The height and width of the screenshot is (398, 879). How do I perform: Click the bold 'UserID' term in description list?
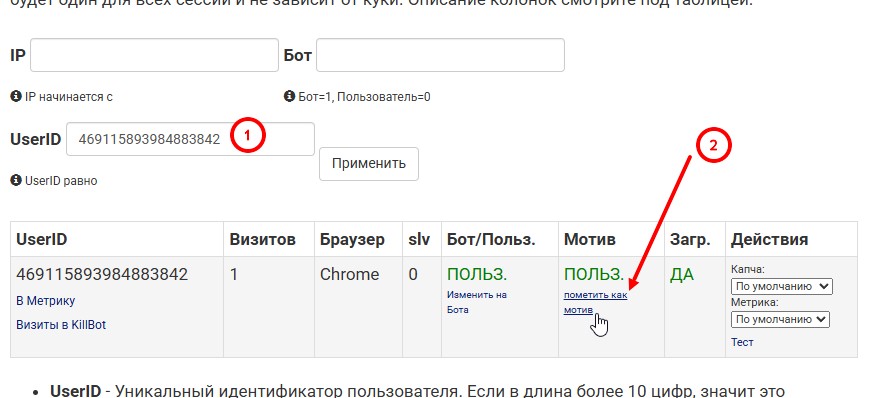click(x=76, y=391)
